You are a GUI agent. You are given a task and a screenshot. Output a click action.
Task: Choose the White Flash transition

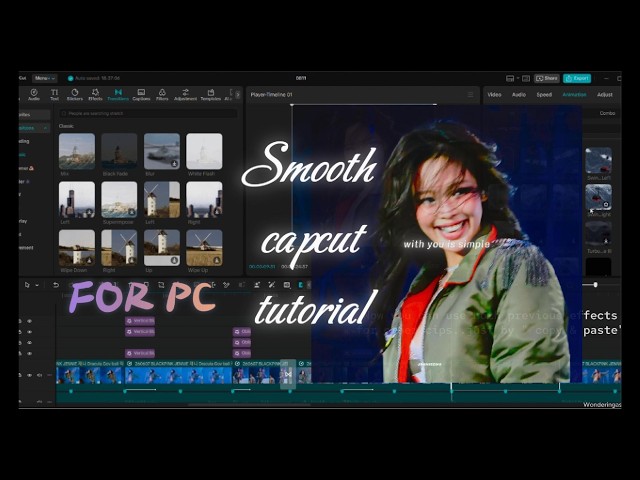pyautogui.click(x=204, y=151)
